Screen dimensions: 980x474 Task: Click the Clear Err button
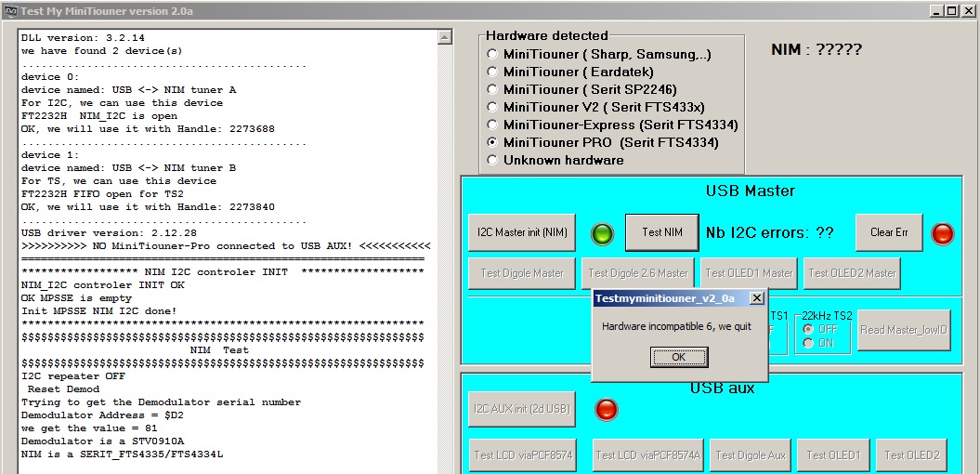click(888, 232)
